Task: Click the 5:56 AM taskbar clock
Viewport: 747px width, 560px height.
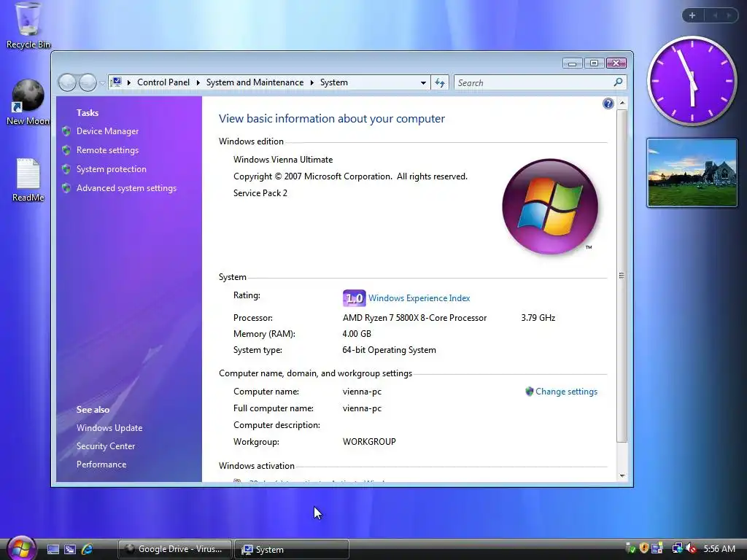Action: [719, 548]
